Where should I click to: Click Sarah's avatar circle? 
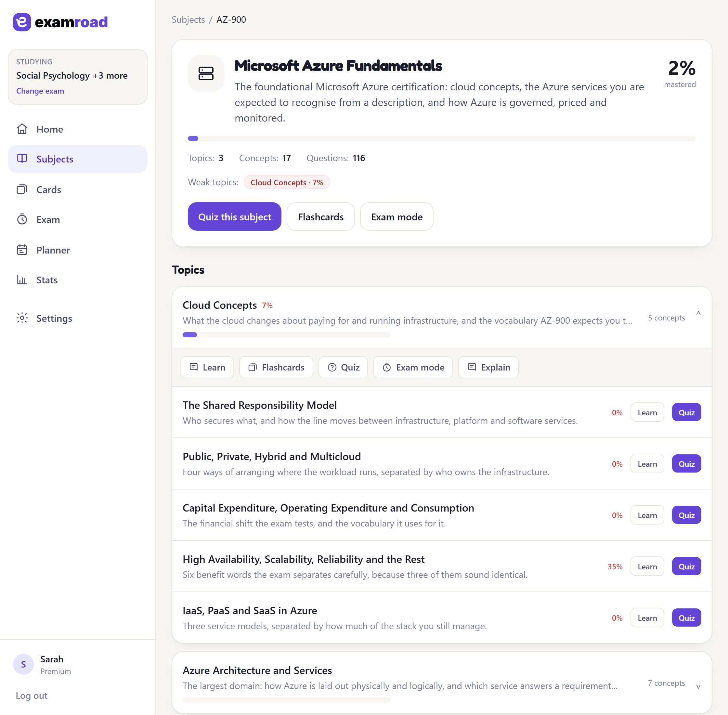tap(23, 664)
